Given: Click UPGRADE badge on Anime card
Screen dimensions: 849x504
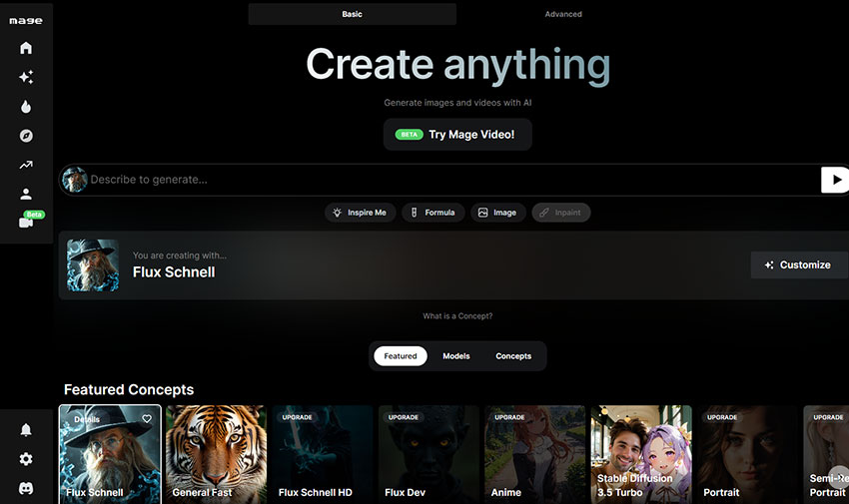Looking at the screenshot, I should (509, 417).
